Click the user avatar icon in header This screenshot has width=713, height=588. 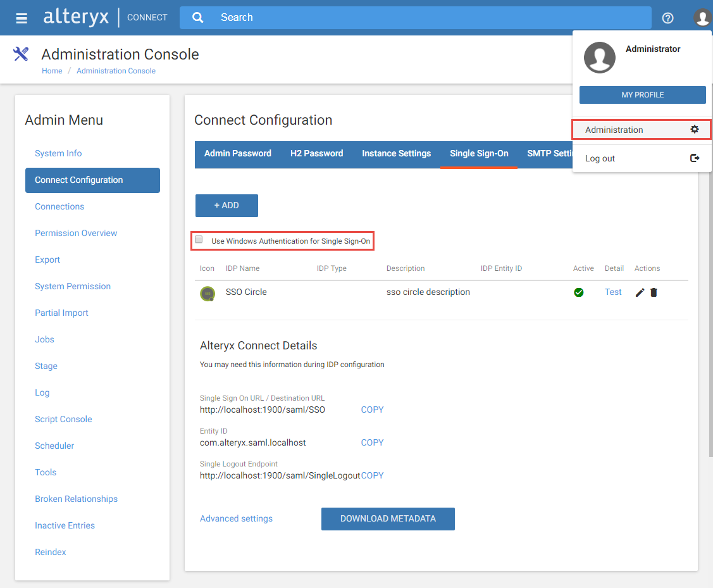click(x=702, y=18)
